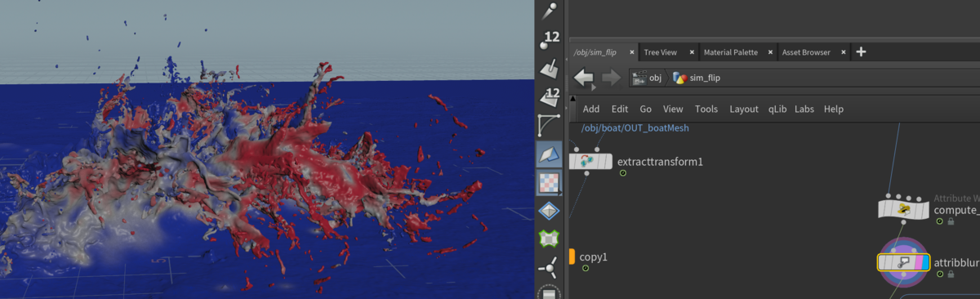Toggle status circle under copy1
The image size is (980, 299).
tap(586, 268)
